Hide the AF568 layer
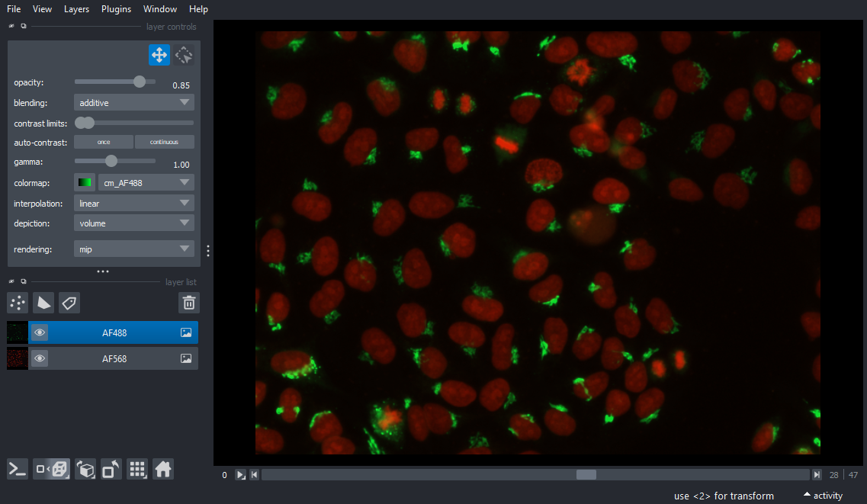The image size is (867, 504). [40, 358]
